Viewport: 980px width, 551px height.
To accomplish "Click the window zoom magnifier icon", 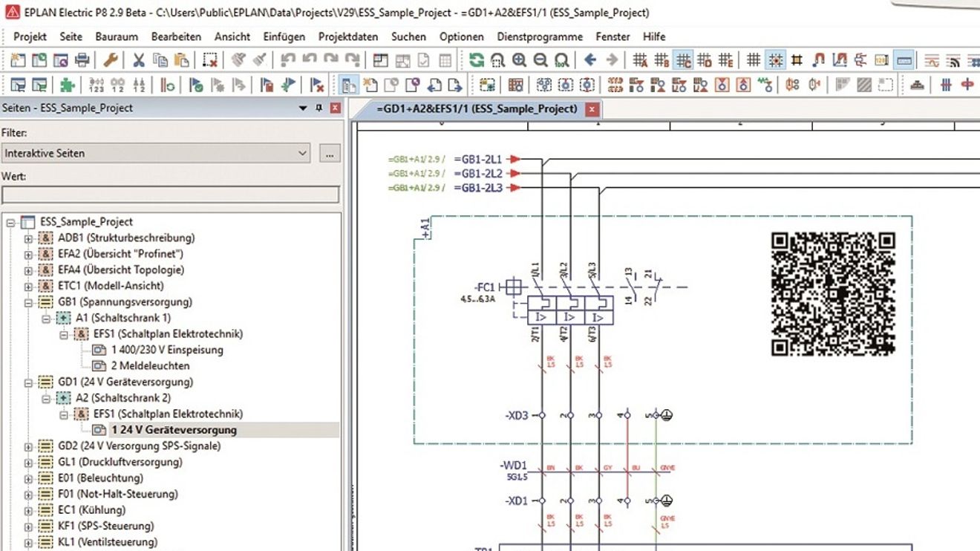I will click(498, 60).
